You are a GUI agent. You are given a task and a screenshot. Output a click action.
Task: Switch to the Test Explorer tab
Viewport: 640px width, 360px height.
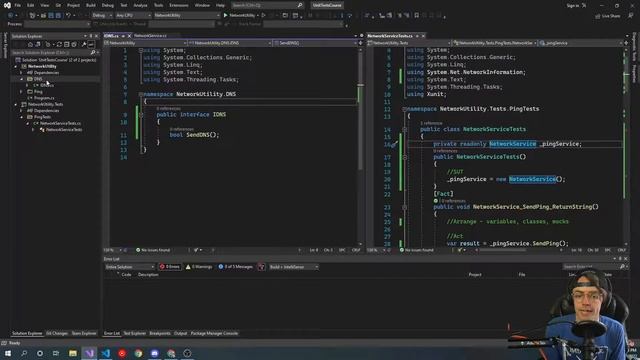click(134, 333)
